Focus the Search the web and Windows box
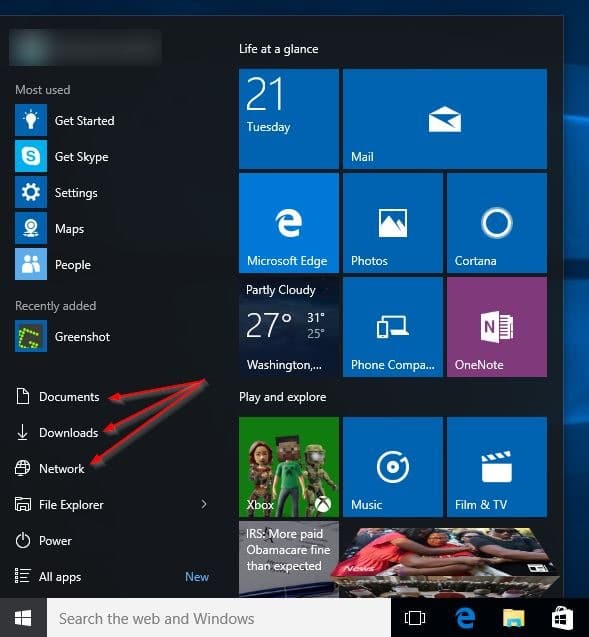Viewport: 589px width, 637px height. [219, 618]
